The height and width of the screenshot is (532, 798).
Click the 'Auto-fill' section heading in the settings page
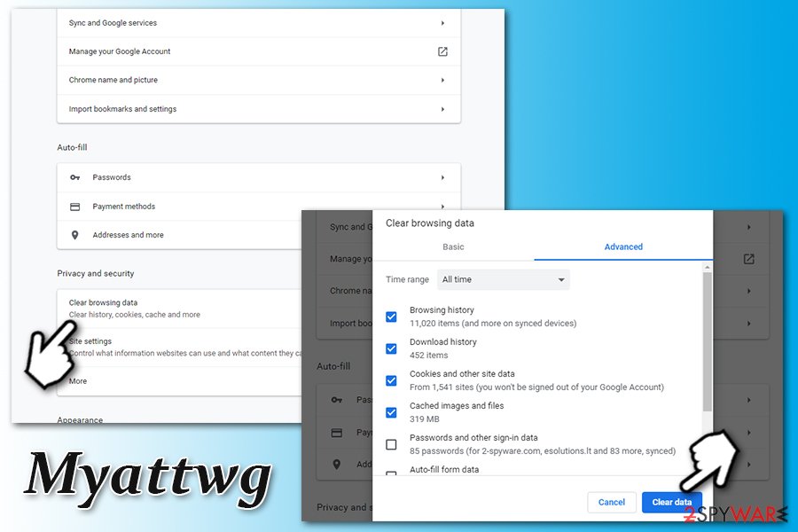pos(73,148)
